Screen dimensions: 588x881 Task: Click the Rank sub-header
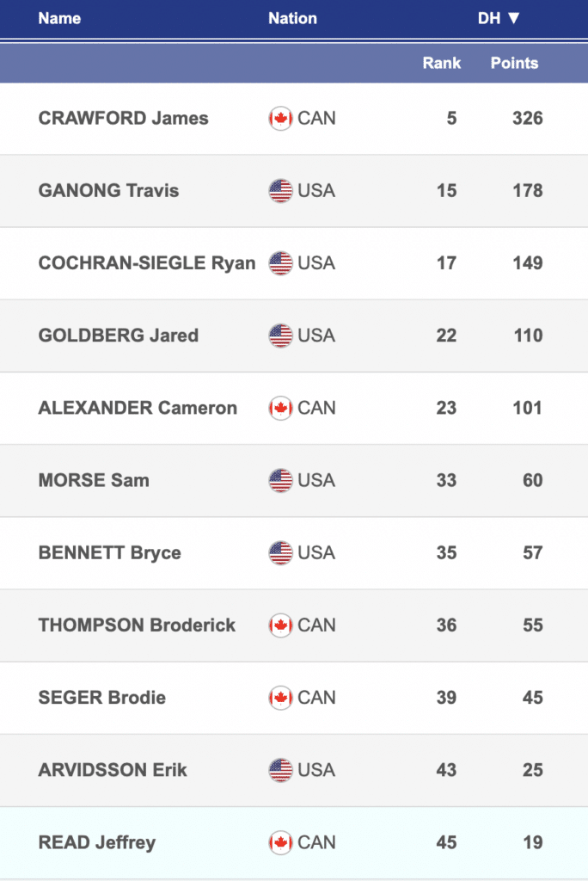442,63
